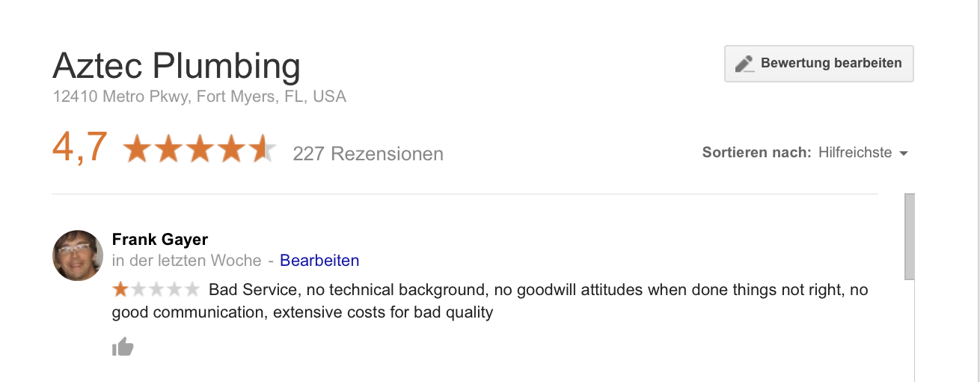The image size is (980, 382).
Task: Click the thumbs-up icon under Frank Gayer's review
Action: (x=123, y=347)
